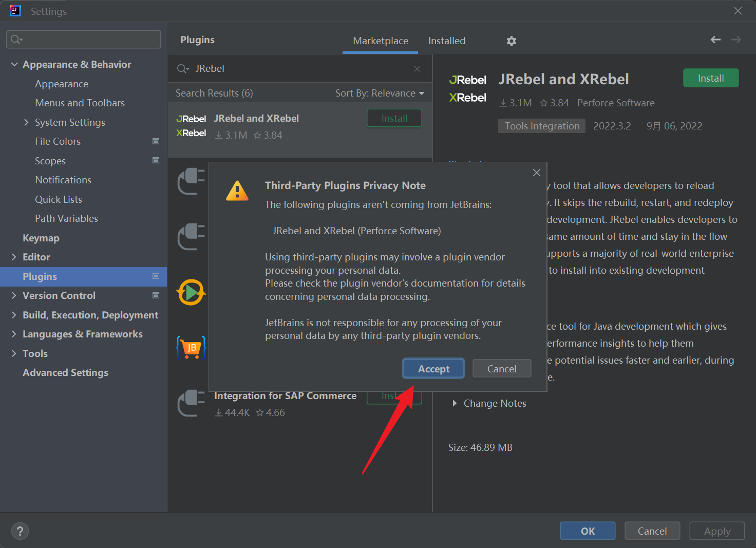
Task: Click Cancel at the bottom of Settings
Action: [x=652, y=531]
